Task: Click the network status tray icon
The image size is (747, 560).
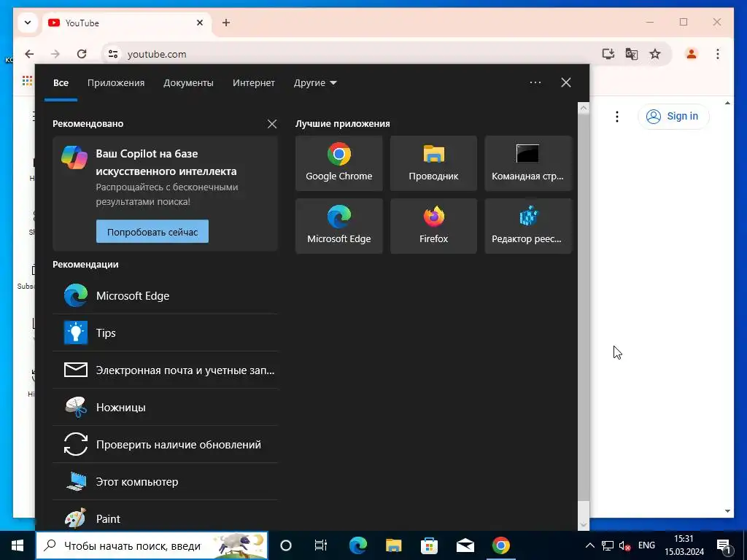Action: [x=608, y=545]
